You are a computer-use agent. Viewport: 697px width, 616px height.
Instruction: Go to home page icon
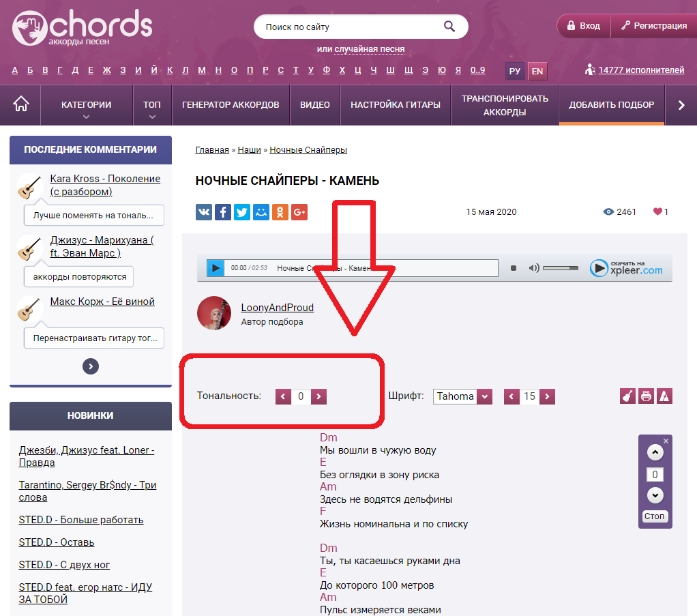21,105
